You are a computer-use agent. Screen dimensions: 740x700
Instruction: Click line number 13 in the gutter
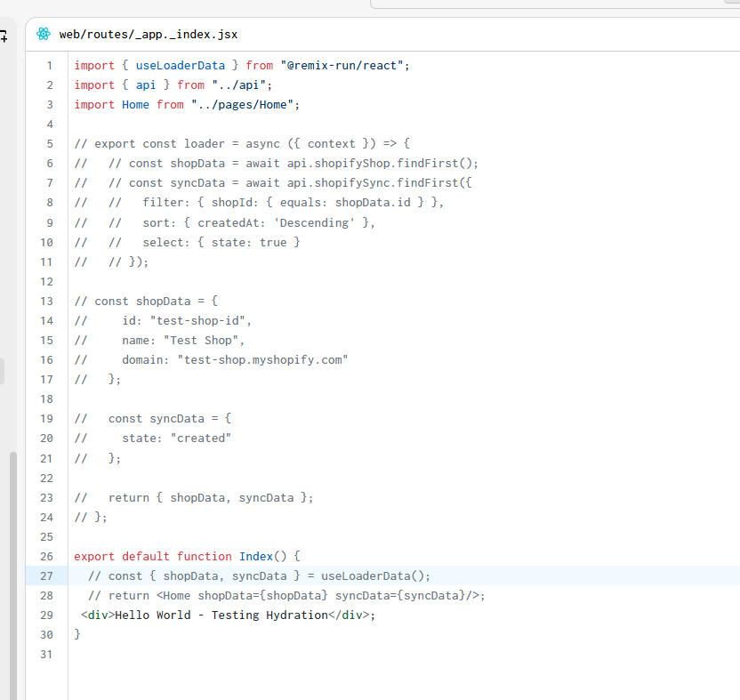[47, 302]
